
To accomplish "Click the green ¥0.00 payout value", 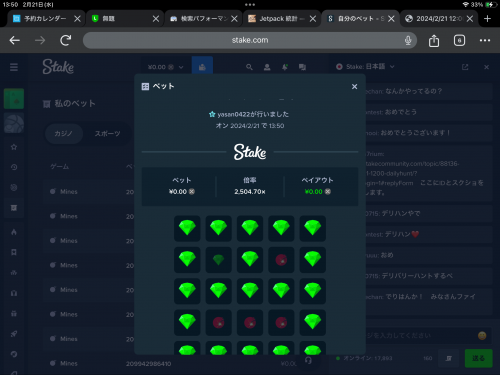I will pos(314,192).
